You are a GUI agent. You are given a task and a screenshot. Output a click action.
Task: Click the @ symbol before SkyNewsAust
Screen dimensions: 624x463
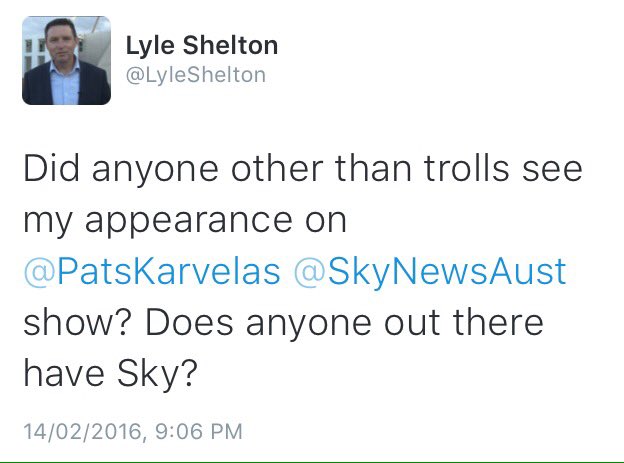310,273
